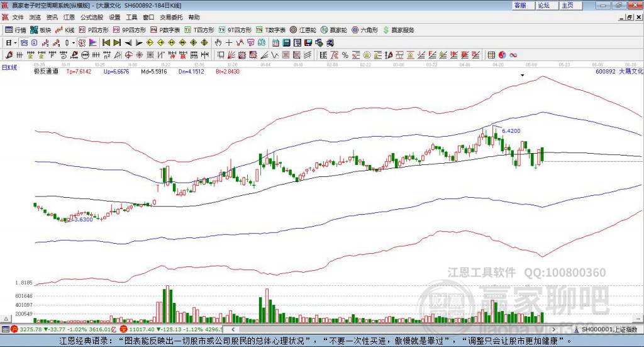Step chart right with black arrow
The image size is (644, 347).
tap(139, 43)
